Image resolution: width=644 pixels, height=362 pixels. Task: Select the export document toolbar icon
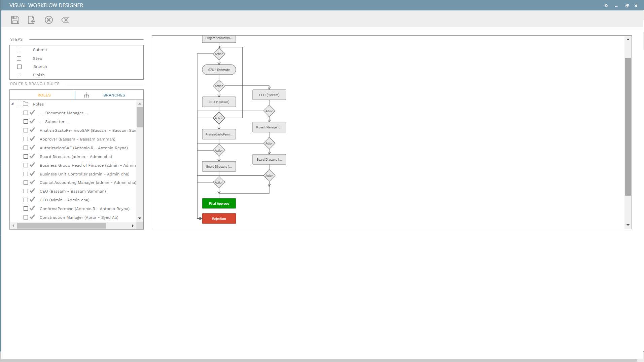(x=31, y=20)
